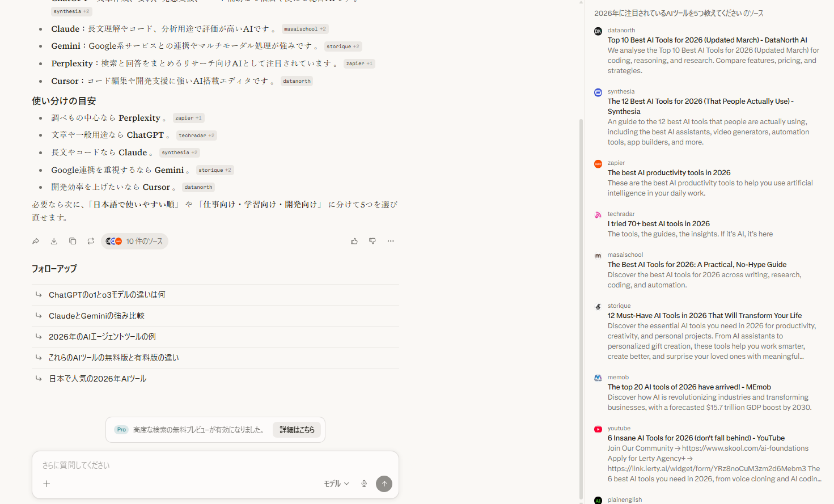Focus the さらに質問してください input field
Image resolution: width=834 pixels, height=504 pixels.
[x=215, y=465]
